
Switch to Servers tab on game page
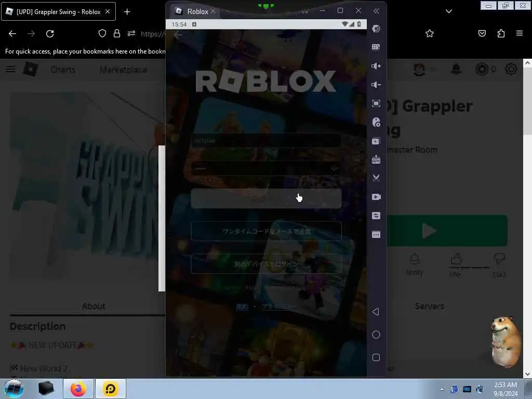tap(430, 306)
